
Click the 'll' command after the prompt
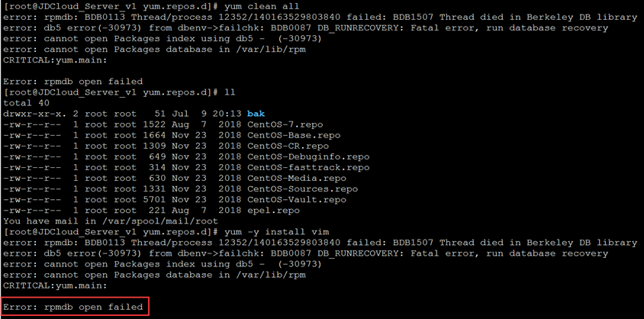230,92
